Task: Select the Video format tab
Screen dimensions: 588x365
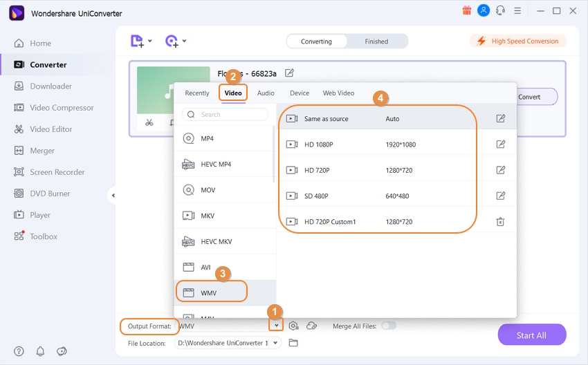Action: tap(233, 93)
